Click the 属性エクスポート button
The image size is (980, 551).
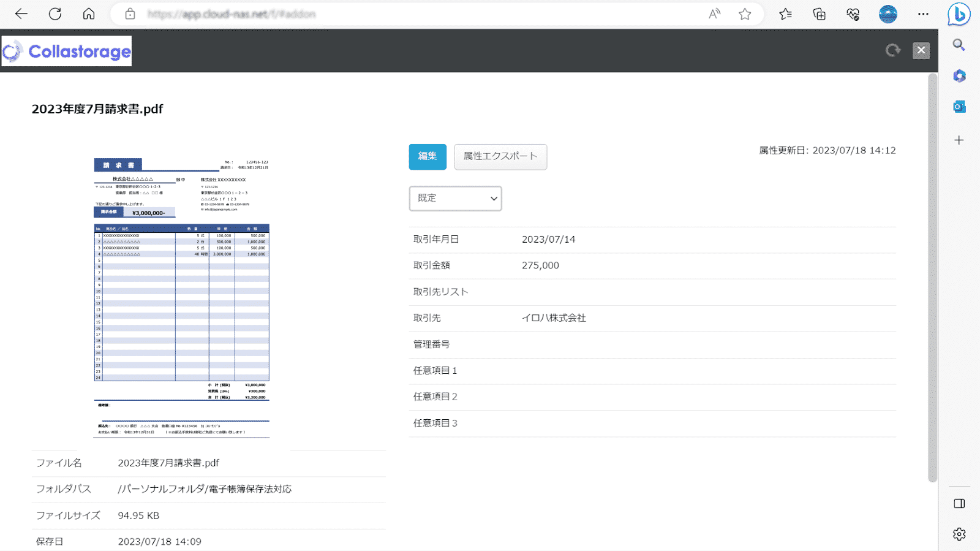click(500, 157)
